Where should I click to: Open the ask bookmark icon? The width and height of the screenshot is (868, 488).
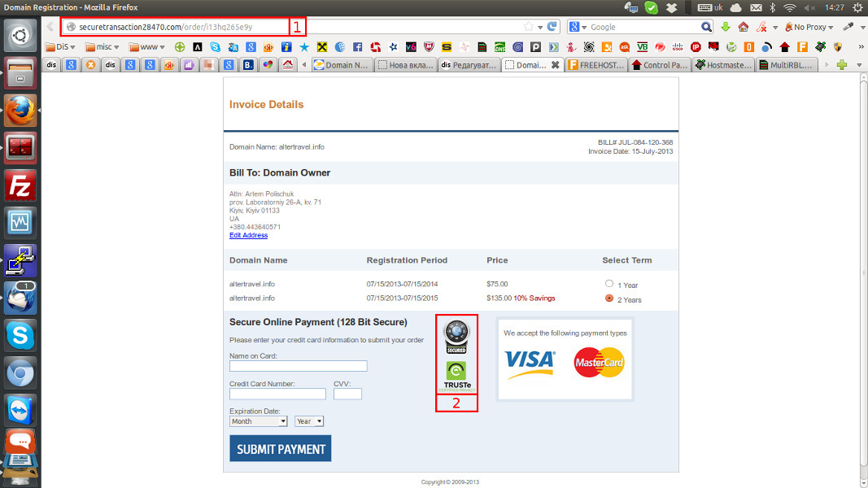tap(625, 47)
